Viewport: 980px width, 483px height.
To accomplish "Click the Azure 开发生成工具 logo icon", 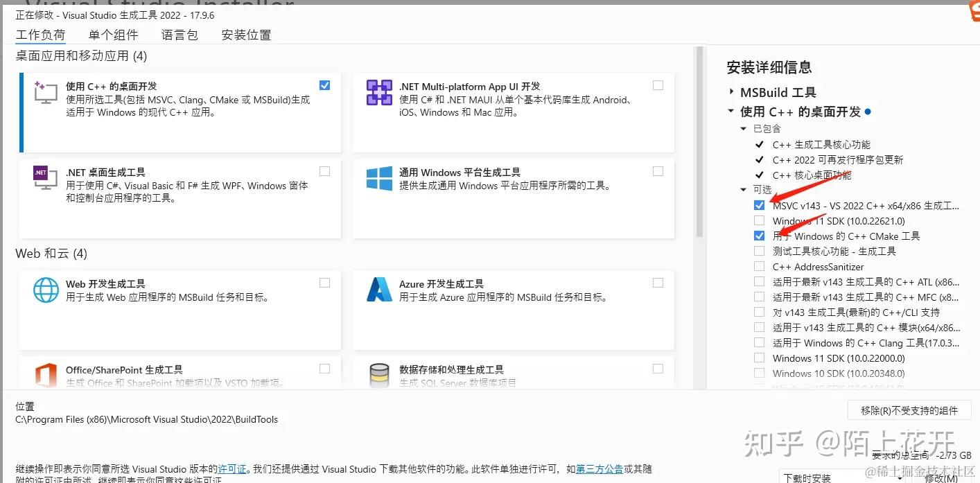I will click(x=379, y=290).
